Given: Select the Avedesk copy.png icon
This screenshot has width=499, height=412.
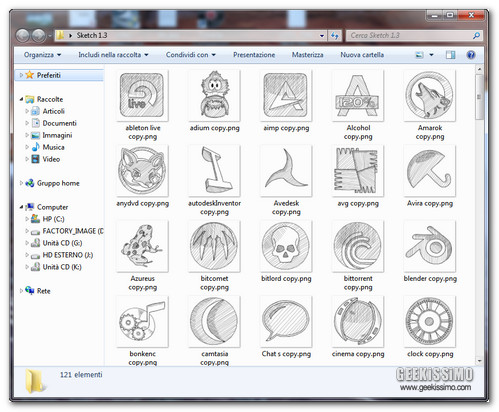Looking at the screenshot, I should (286, 171).
